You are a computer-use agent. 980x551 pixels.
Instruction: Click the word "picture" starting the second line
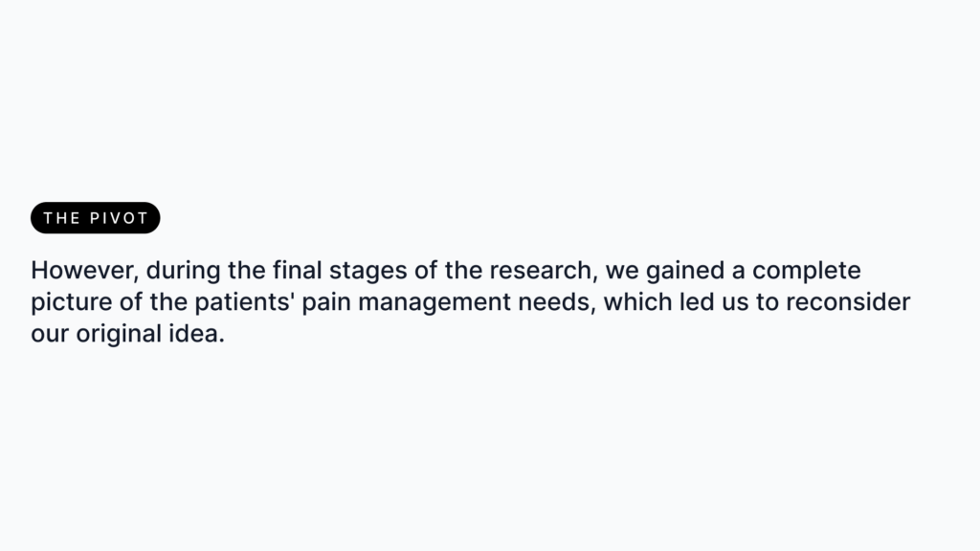66,304
